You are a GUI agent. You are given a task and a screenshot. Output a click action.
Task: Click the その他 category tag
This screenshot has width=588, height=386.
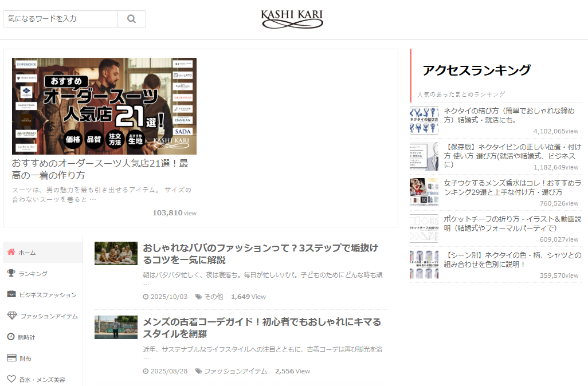(x=213, y=297)
